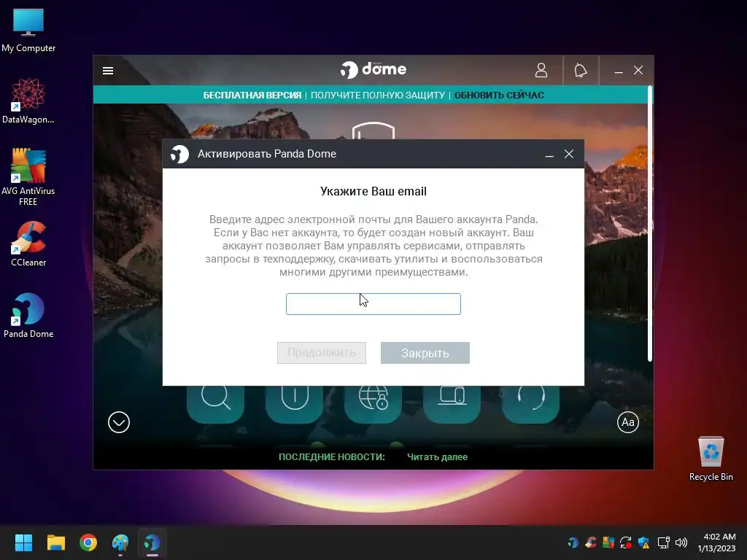Open the antivirus protection tile
The width and height of the screenshot is (747, 560).
(295, 404)
